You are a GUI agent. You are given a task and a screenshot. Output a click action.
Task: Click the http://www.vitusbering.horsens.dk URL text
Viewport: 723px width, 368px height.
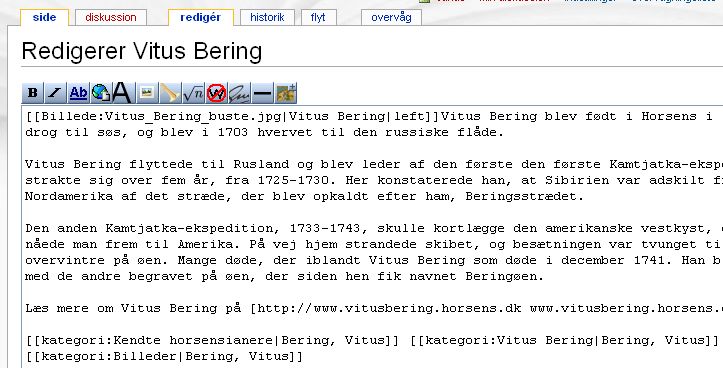click(389, 309)
